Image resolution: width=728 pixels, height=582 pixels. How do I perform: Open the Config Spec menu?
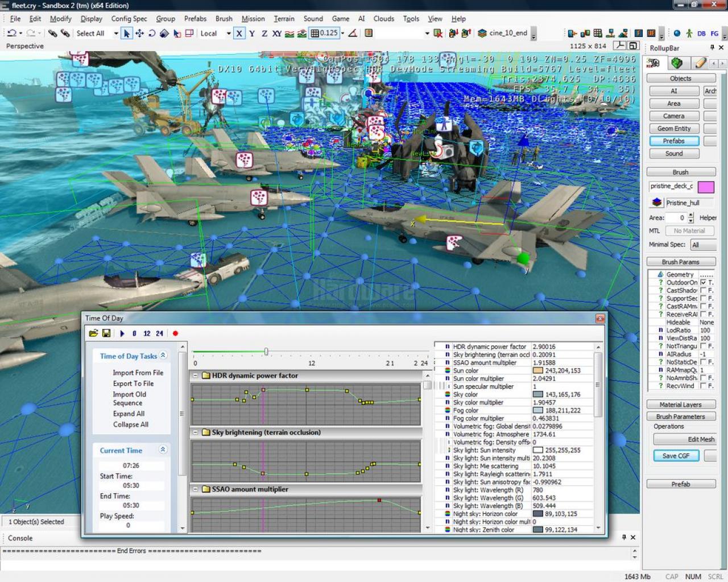[129, 19]
